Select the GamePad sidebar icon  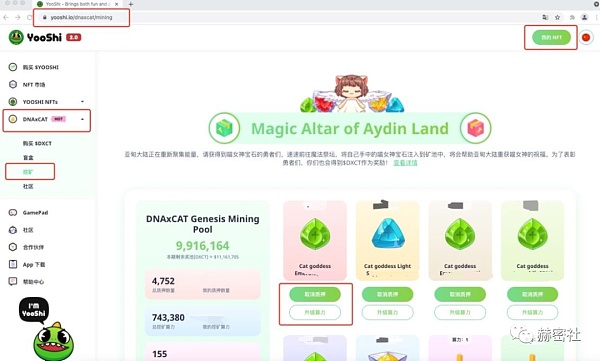point(13,212)
